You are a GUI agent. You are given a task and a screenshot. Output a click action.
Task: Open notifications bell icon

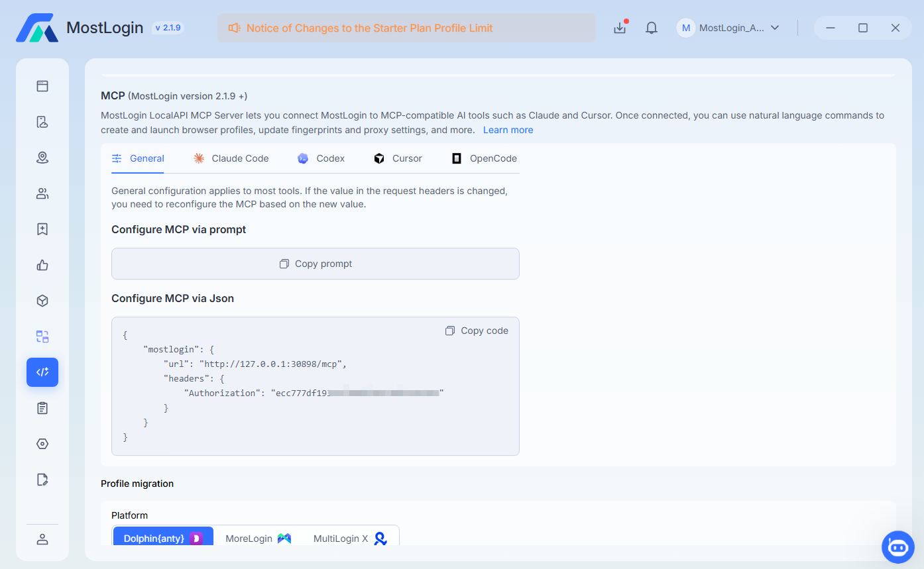(x=652, y=28)
